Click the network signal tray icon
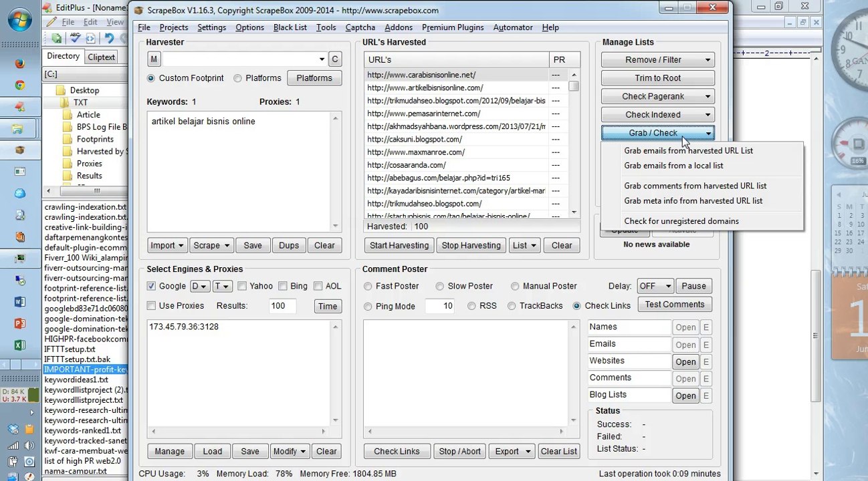Viewport: 868px width, 481px height. pyautogui.click(x=13, y=446)
